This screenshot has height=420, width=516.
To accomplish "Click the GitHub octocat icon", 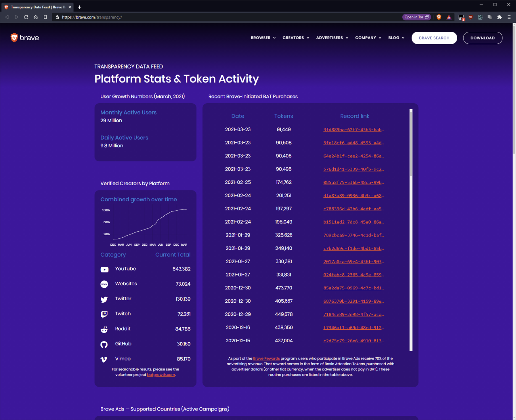I will (104, 344).
